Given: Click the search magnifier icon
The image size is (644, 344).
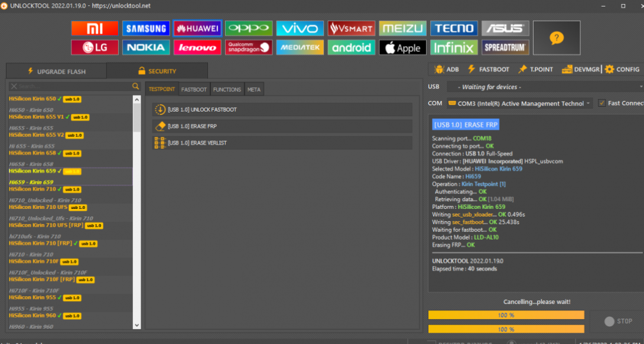Looking at the screenshot, I should [x=135, y=86].
